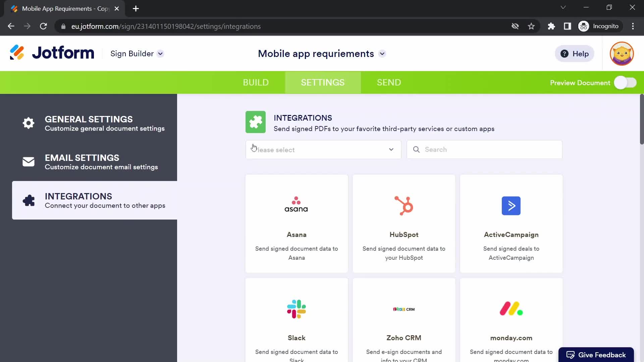Click the General Settings gear icon

(x=29, y=123)
